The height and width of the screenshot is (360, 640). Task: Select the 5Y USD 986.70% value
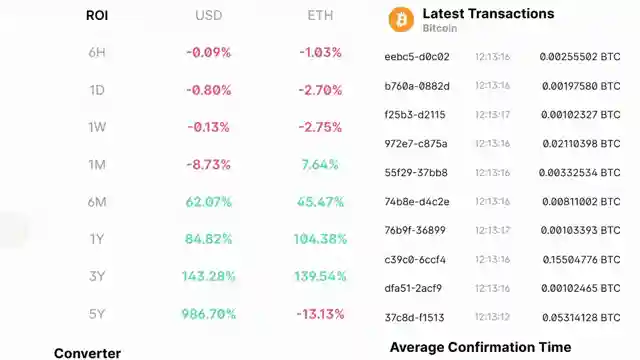[x=209, y=314]
